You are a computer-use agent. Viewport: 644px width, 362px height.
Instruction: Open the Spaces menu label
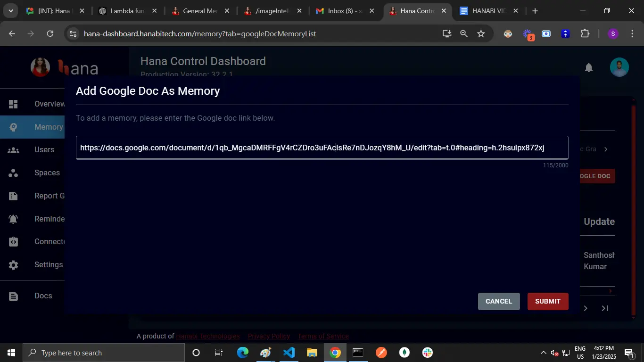(x=47, y=173)
